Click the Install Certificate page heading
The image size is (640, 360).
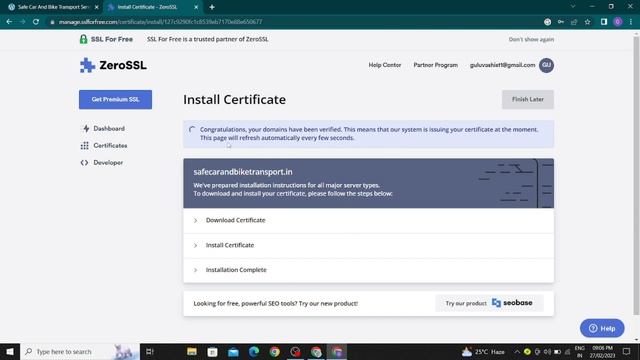click(234, 100)
